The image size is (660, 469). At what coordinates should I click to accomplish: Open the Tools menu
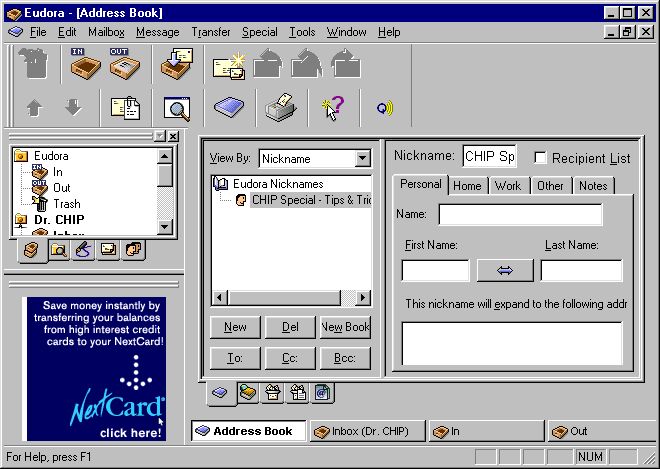[x=302, y=32]
